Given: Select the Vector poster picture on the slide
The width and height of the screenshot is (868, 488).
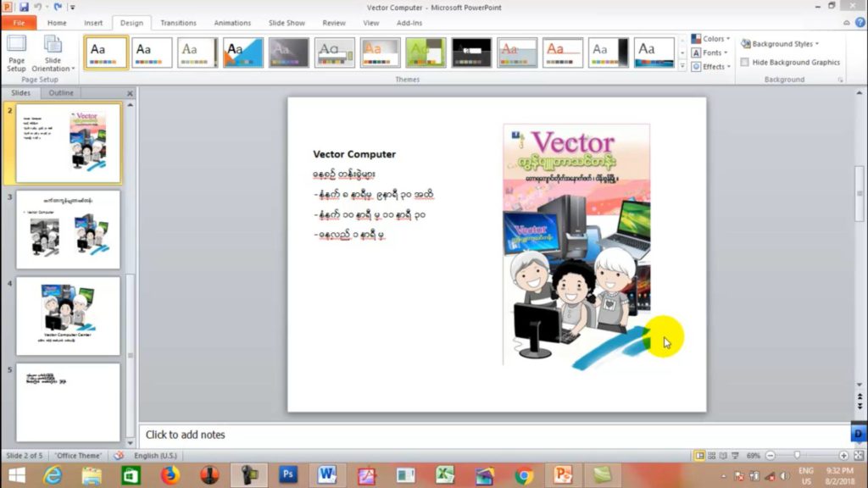Looking at the screenshot, I should (576, 245).
